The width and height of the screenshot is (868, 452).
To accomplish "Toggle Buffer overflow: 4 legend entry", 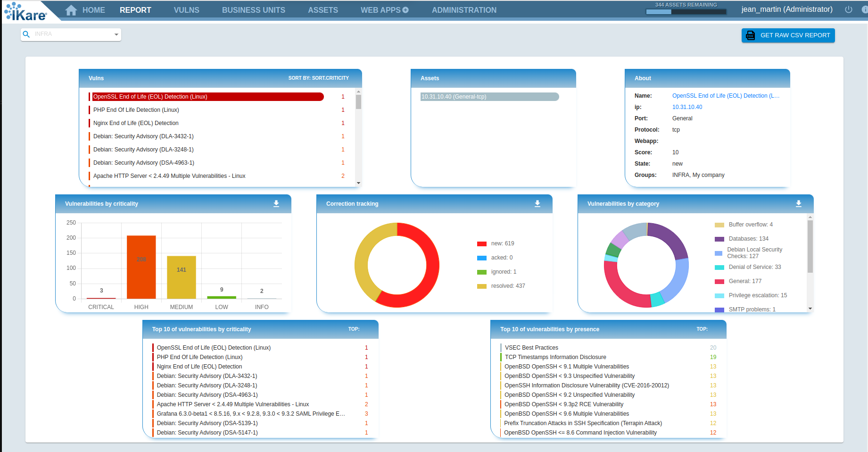I will pos(744,225).
